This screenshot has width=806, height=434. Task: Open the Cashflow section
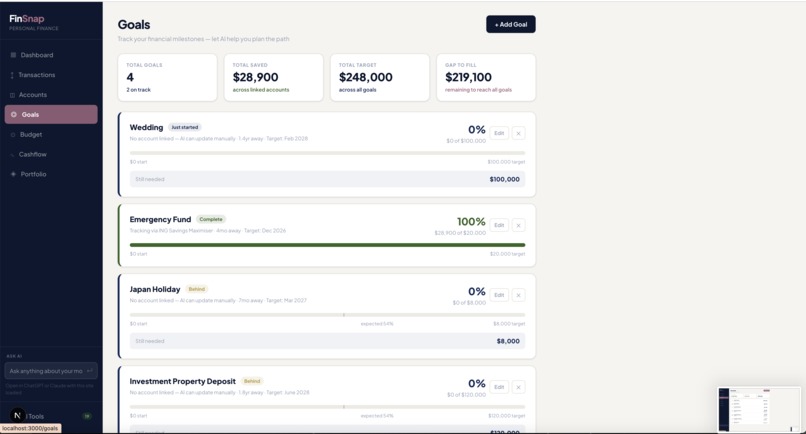tap(51, 155)
